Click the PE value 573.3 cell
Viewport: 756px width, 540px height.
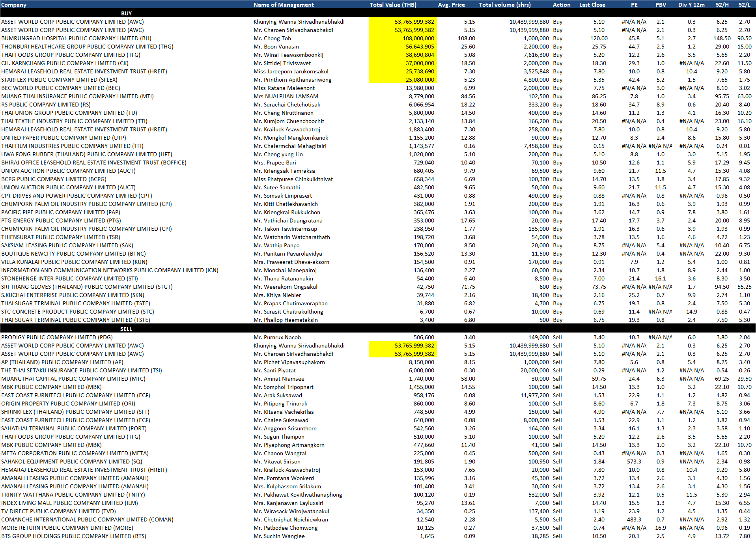click(x=634, y=462)
